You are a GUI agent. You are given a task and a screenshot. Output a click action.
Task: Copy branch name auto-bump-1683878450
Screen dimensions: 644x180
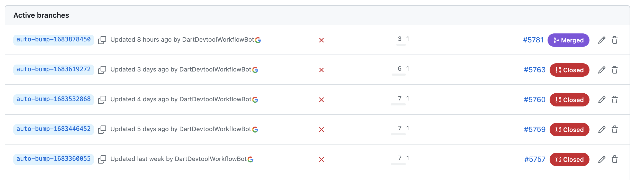[x=103, y=40]
